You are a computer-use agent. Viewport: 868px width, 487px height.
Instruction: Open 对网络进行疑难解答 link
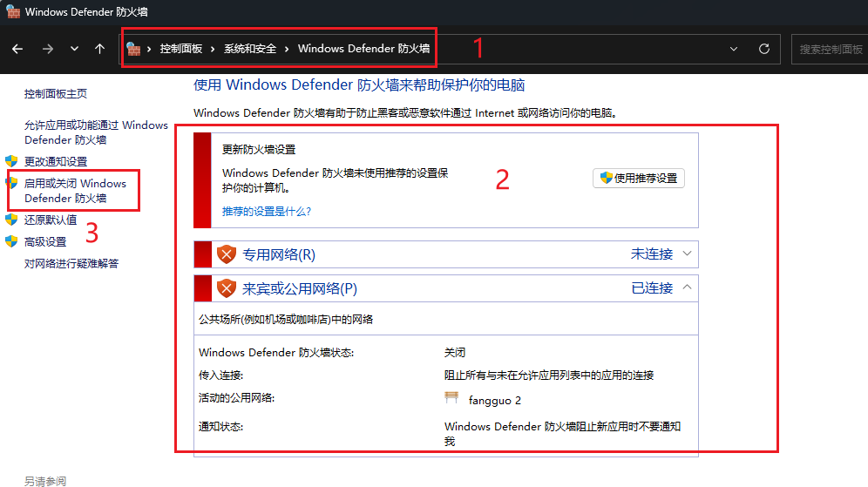click(x=71, y=263)
